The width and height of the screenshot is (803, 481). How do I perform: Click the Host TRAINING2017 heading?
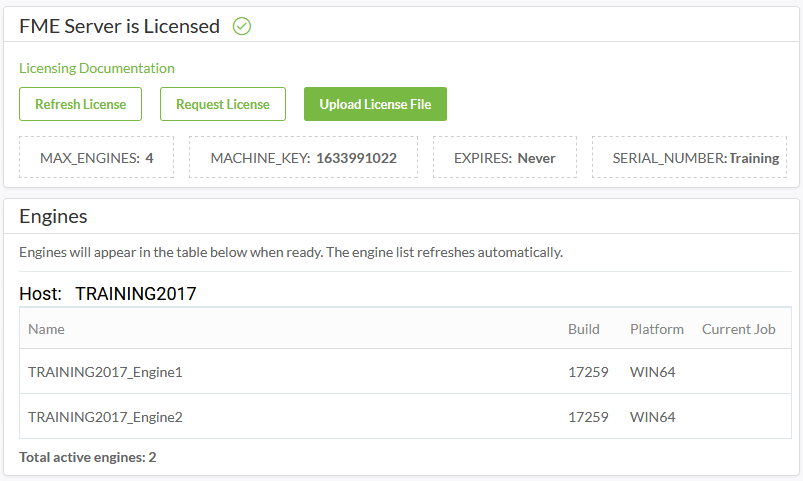pos(108,294)
